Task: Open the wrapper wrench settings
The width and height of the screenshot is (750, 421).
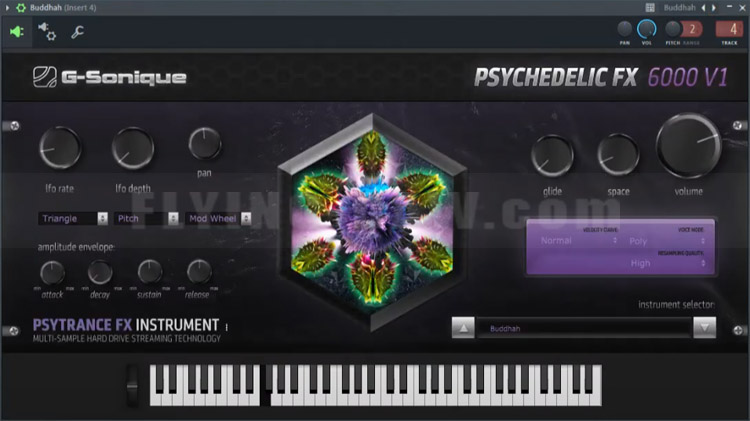Action: click(77, 32)
